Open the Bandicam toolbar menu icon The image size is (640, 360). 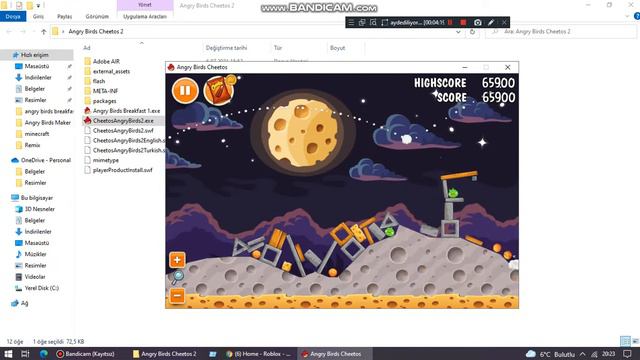(351, 22)
